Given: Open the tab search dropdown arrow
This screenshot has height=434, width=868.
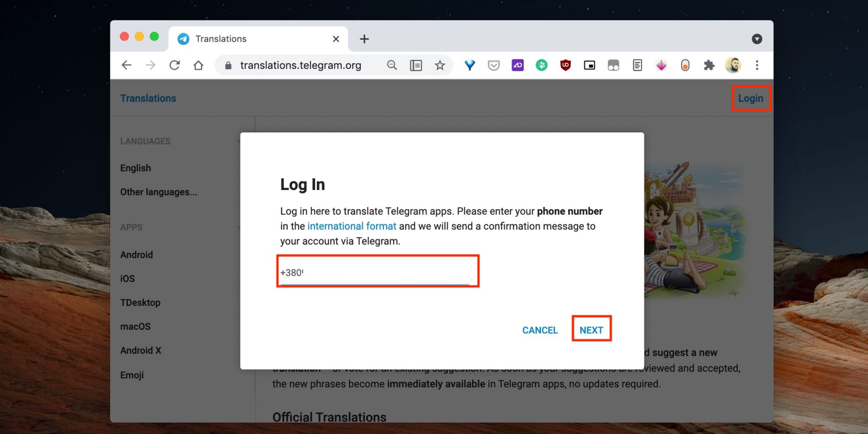Looking at the screenshot, I should pos(757,39).
